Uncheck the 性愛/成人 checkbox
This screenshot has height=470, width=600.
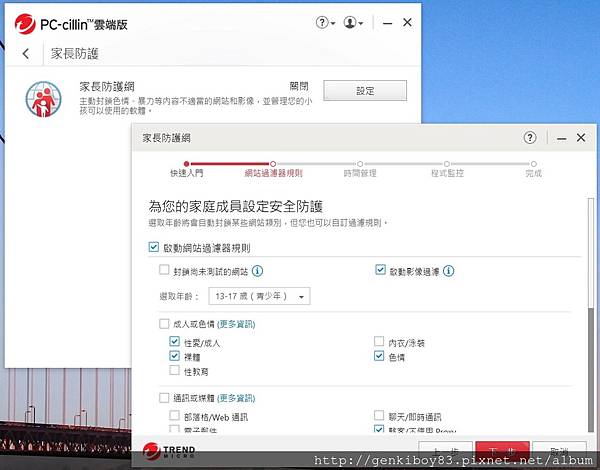pyautogui.click(x=174, y=341)
